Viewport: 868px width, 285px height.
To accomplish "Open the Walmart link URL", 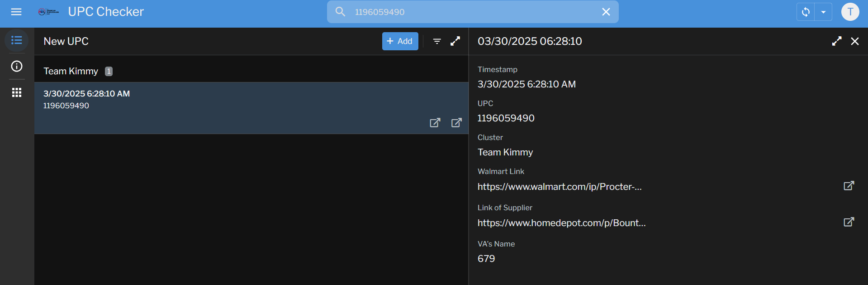I will coord(560,187).
